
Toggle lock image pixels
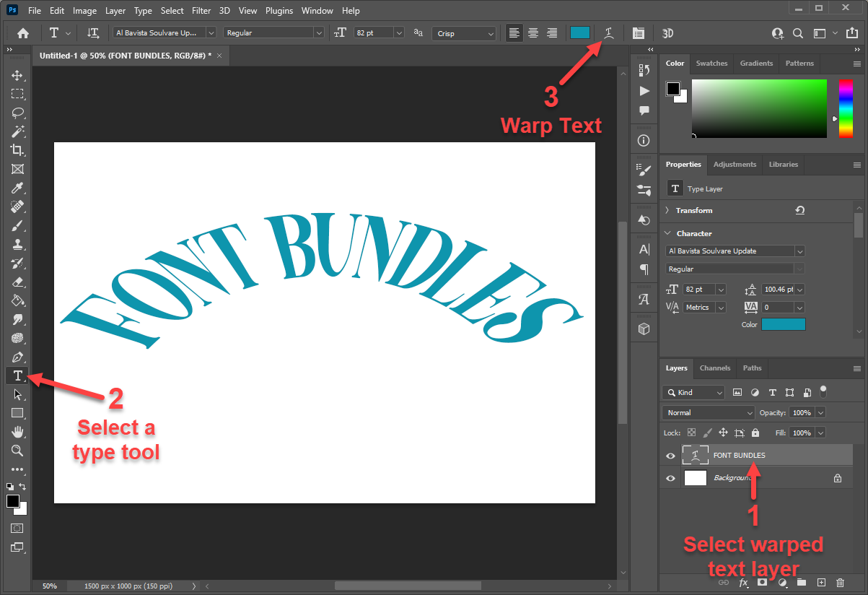[707, 433]
